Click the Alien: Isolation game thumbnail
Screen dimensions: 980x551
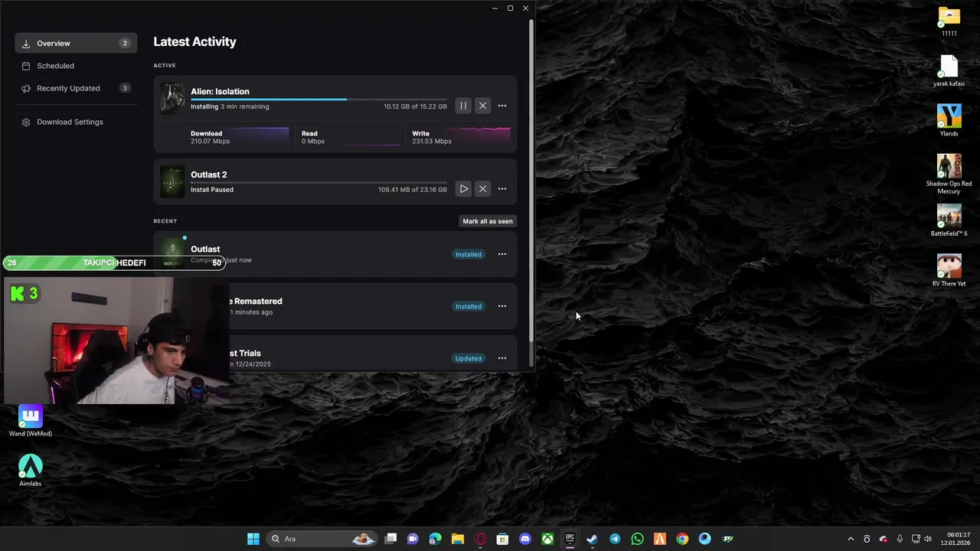(172, 99)
